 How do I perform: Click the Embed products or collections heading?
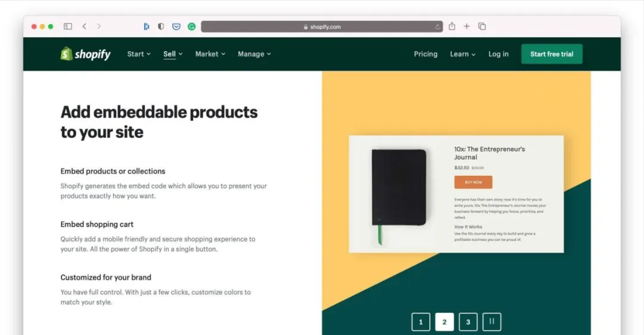pos(113,171)
